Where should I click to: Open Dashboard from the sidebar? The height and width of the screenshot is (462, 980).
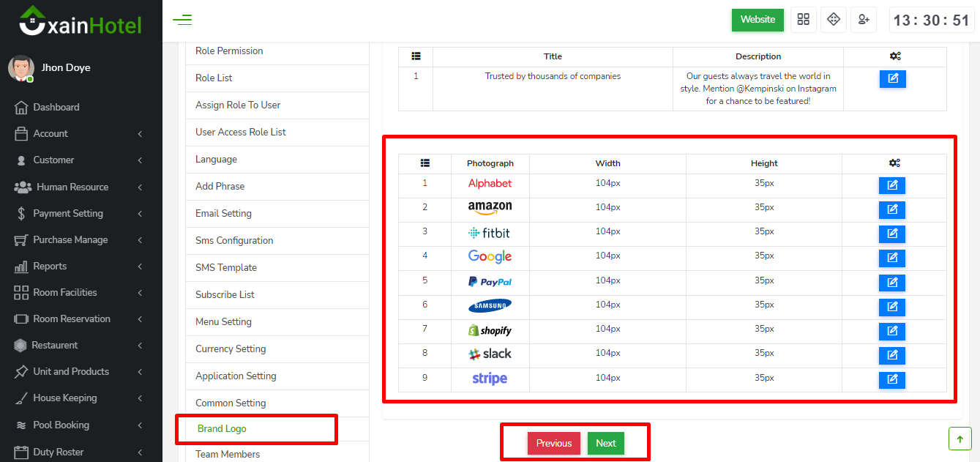[56, 107]
